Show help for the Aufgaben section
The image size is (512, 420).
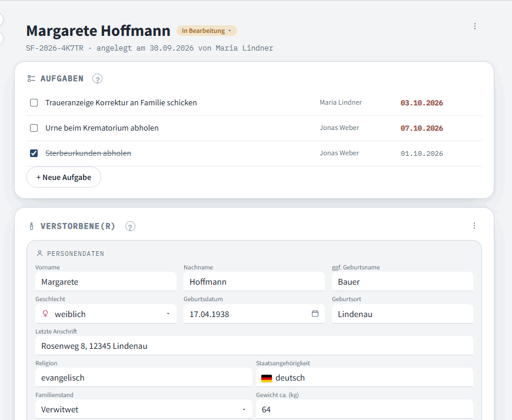click(97, 79)
